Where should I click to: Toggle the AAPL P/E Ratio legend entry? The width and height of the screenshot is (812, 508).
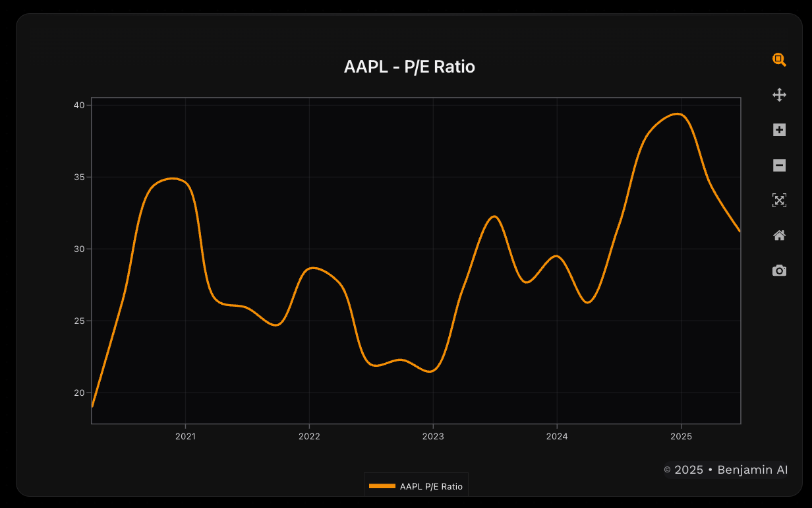(416, 486)
